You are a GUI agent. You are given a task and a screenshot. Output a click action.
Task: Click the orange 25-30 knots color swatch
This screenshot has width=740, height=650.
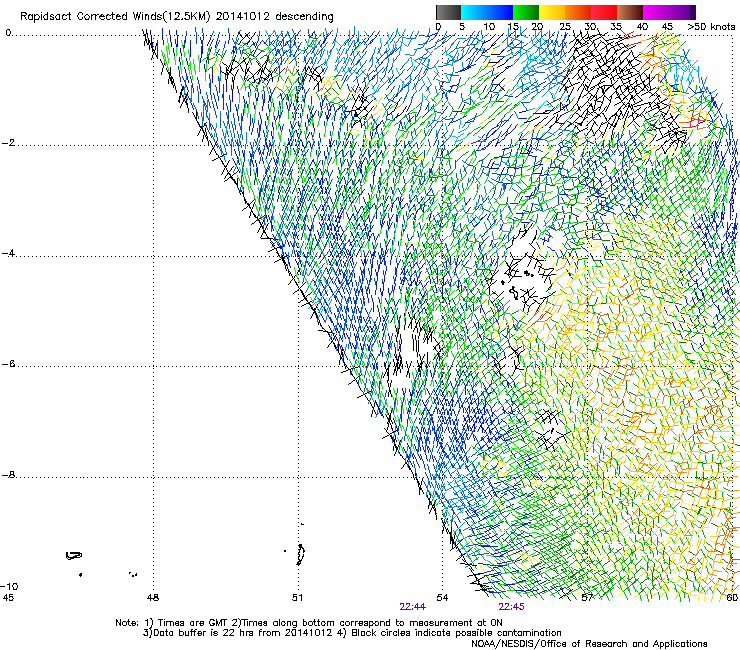[578, 12]
